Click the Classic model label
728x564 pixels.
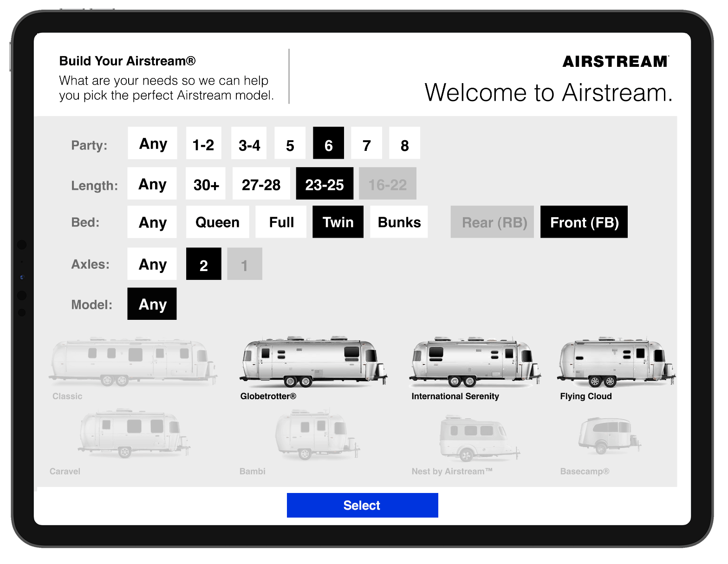click(x=67, y=396)
